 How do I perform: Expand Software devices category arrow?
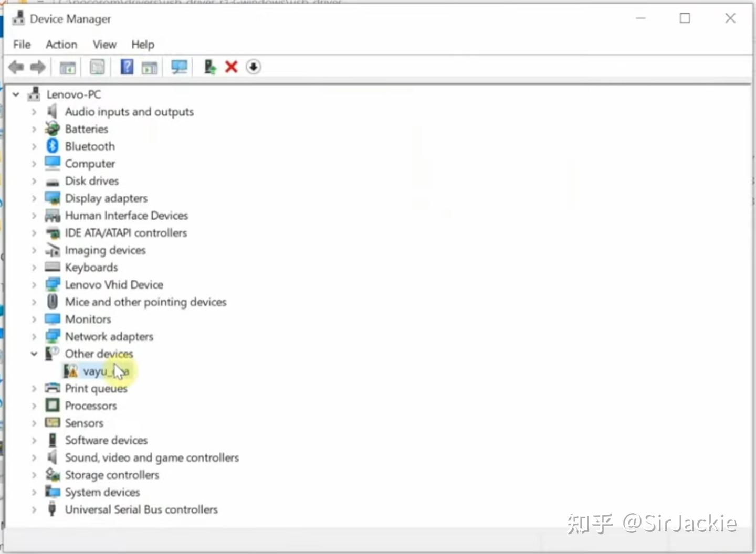click(x=34, y=440)
